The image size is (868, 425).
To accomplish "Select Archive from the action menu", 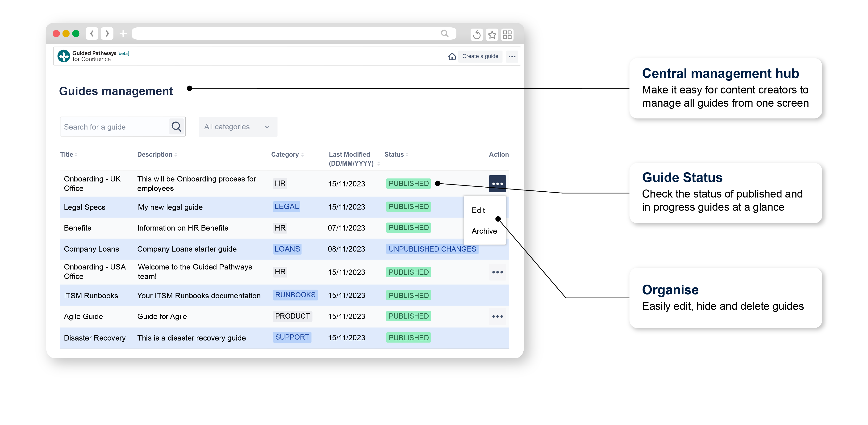I will click(484, 231).
